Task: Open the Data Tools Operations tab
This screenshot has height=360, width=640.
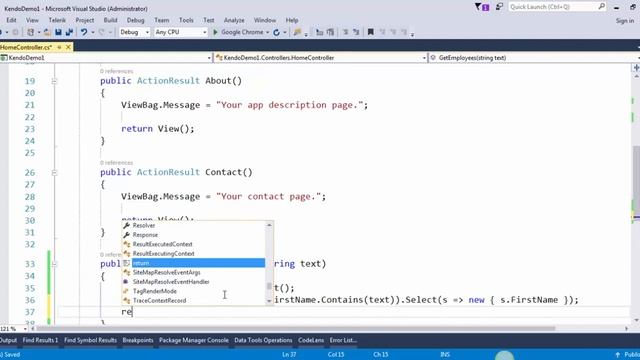Action: tap(263, 340)
